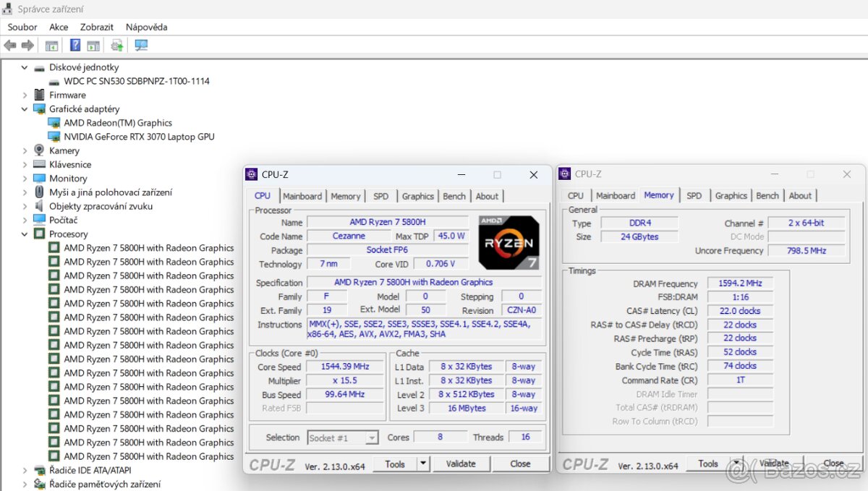Click the Tools button in CPU-Z

(395, 464)
